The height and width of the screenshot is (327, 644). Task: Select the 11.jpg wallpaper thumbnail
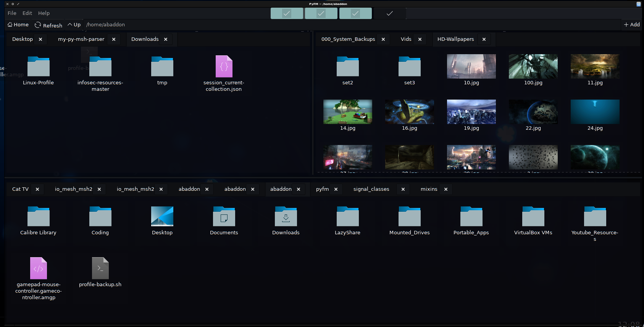point(595,66)
